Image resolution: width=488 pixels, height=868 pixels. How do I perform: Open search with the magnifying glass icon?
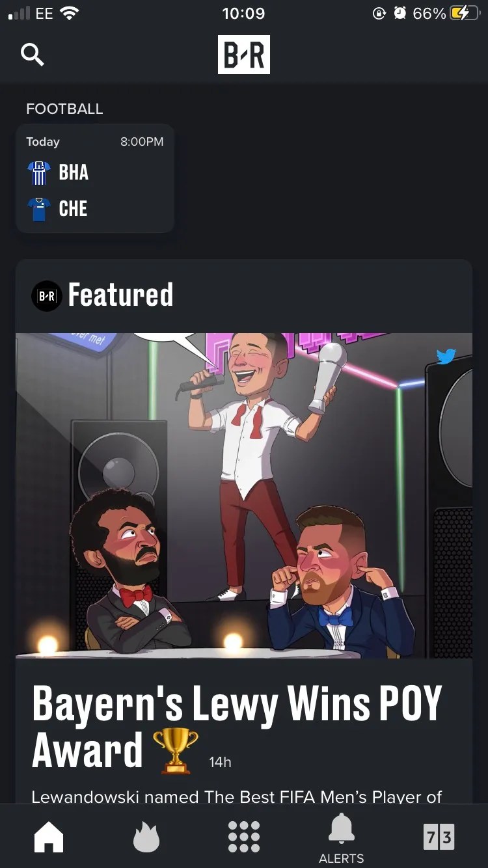(33, 55)
